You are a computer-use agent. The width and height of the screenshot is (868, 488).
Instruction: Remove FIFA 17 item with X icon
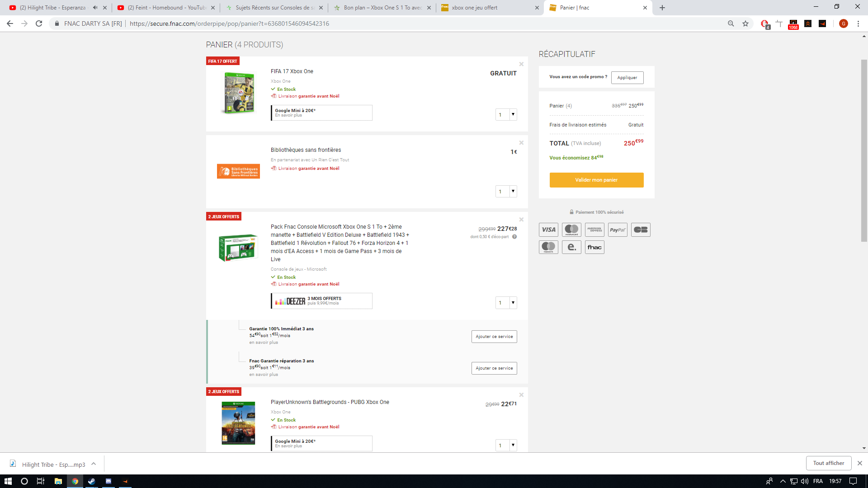521,64
